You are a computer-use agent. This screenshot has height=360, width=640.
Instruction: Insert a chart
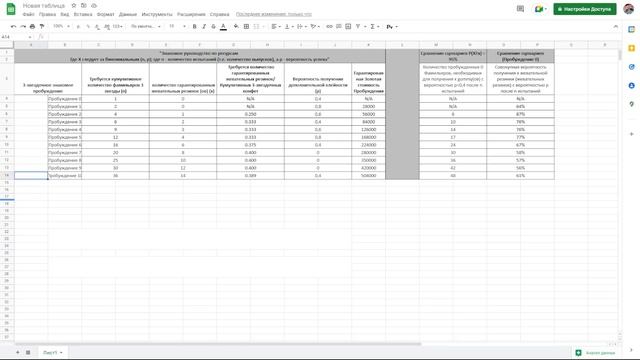(x=348, y=27)
